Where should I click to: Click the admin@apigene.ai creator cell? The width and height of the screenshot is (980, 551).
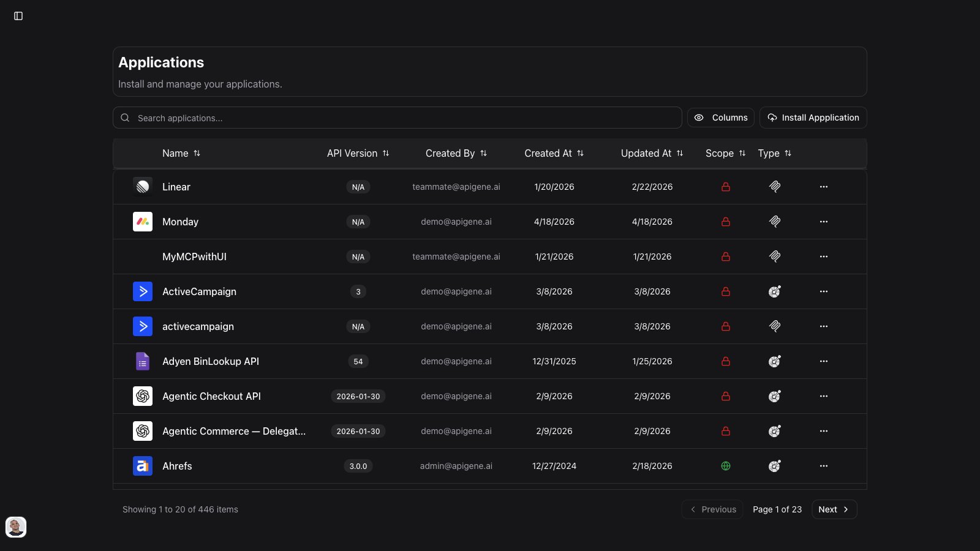(456, 466)
